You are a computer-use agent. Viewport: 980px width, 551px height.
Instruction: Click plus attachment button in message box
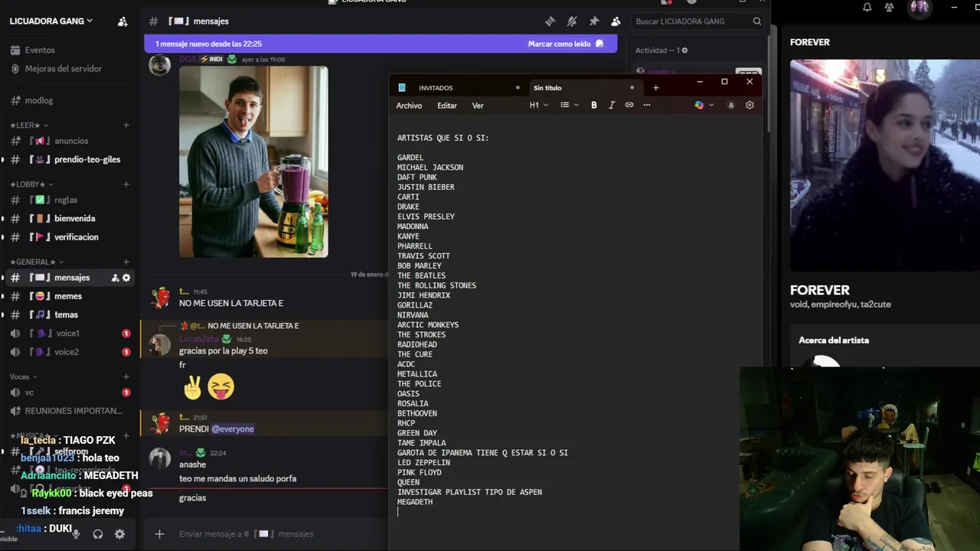coord(159,534)
